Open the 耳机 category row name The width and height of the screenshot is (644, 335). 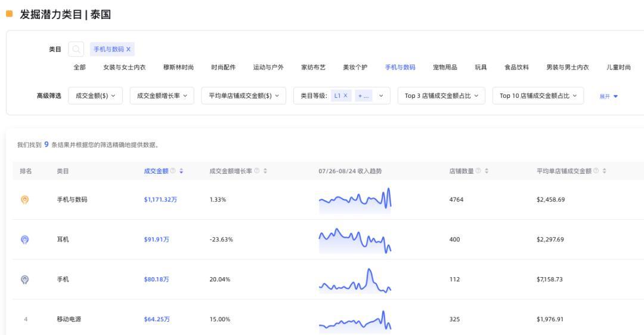63,239
